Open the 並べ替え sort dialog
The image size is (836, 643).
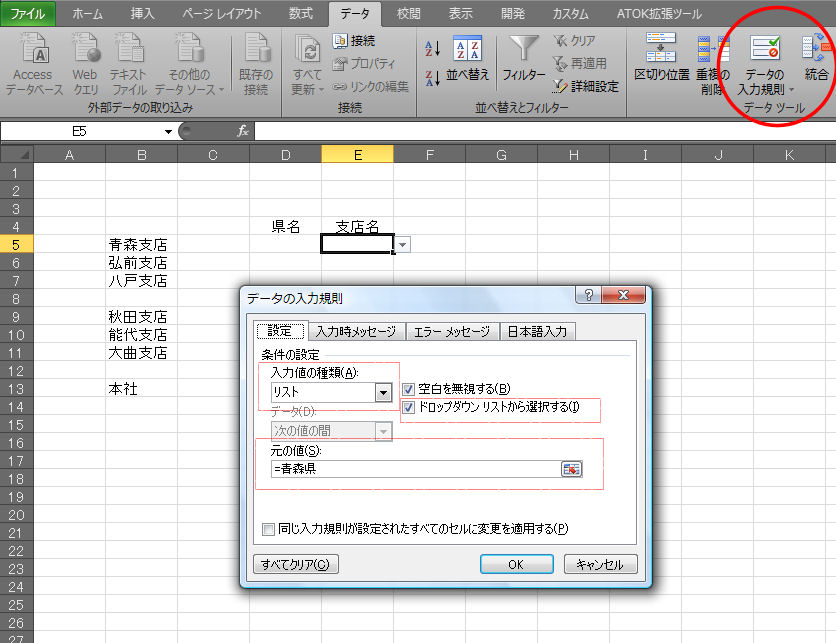click(468, 59)
